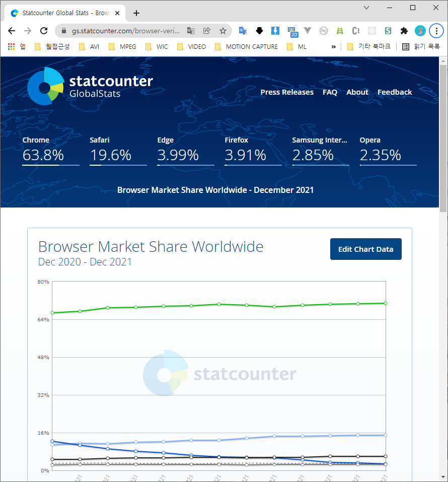
Task: Click the Safari 19.6% stat
Action: [x=118, y=150]
